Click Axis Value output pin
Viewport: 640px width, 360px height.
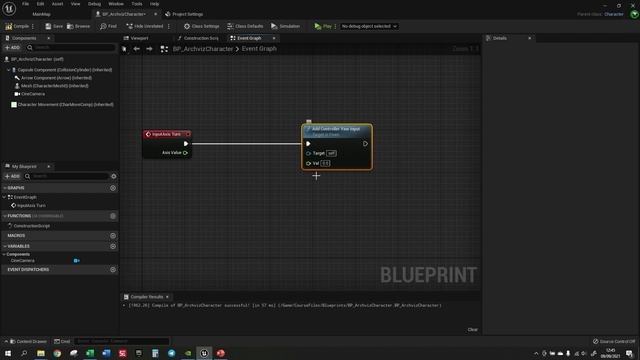[x=185, y=153]
